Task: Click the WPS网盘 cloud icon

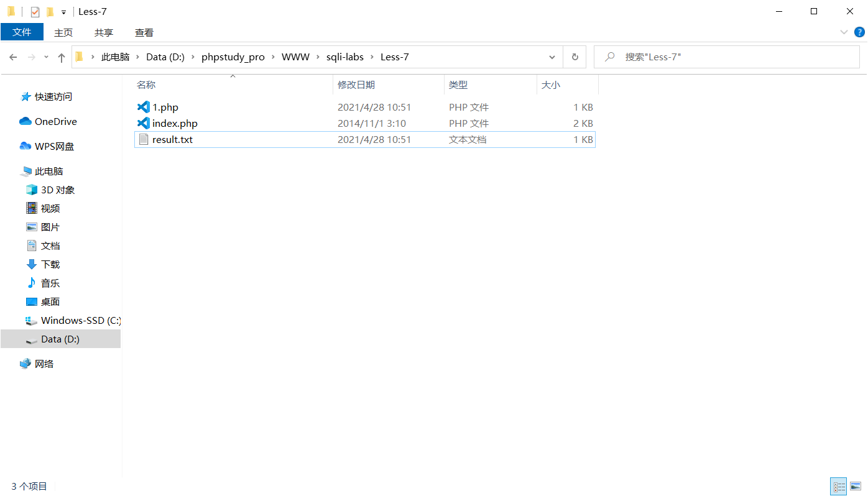Action: tap(25, 146)
